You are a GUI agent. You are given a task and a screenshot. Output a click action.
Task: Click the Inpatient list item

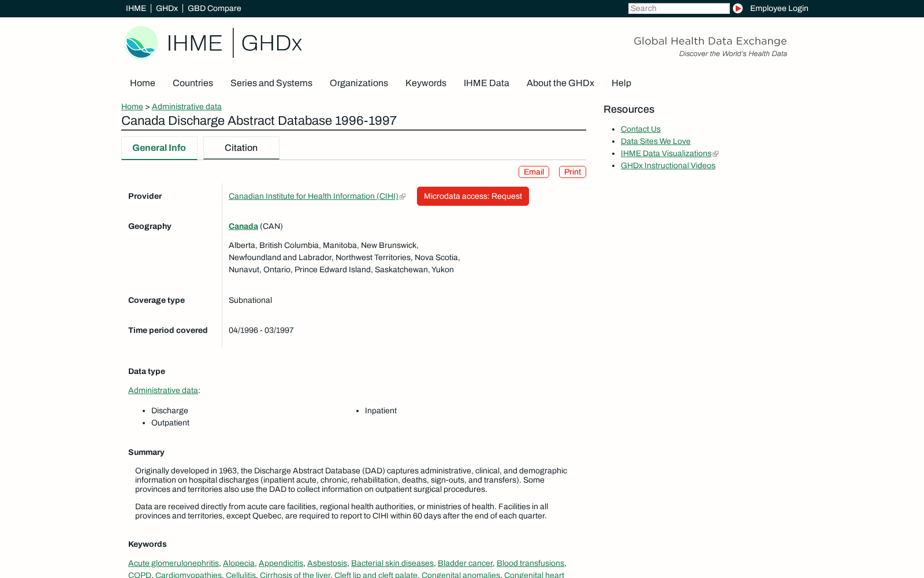pos(381,411)
